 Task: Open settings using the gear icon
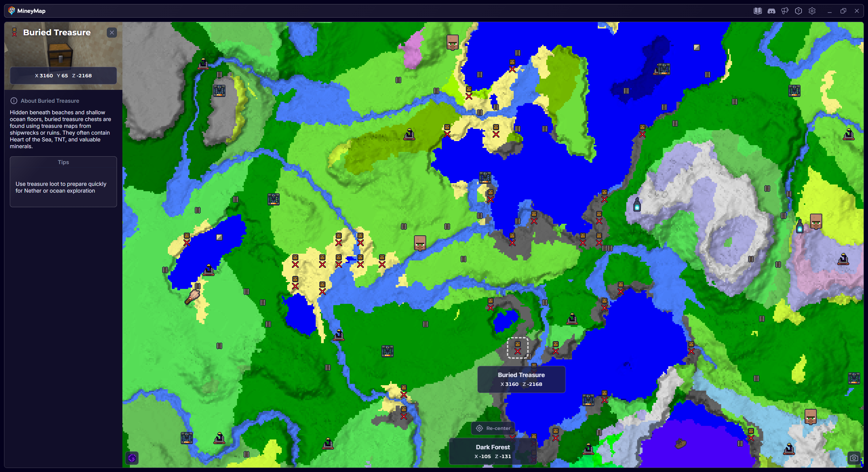(x=812, y=11)
